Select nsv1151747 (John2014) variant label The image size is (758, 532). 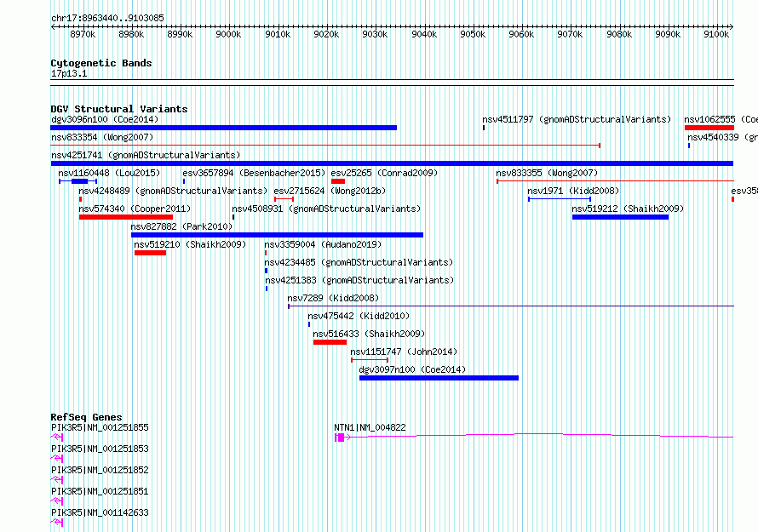click(404, 352)
